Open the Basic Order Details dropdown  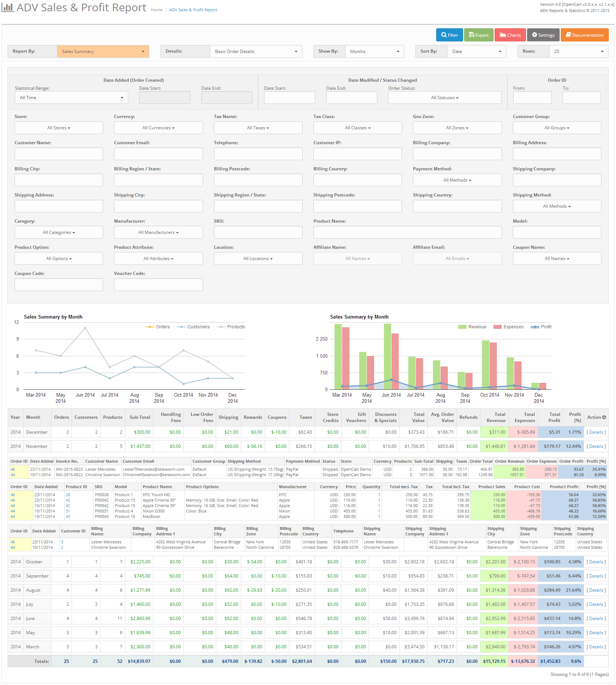(256, 51)
